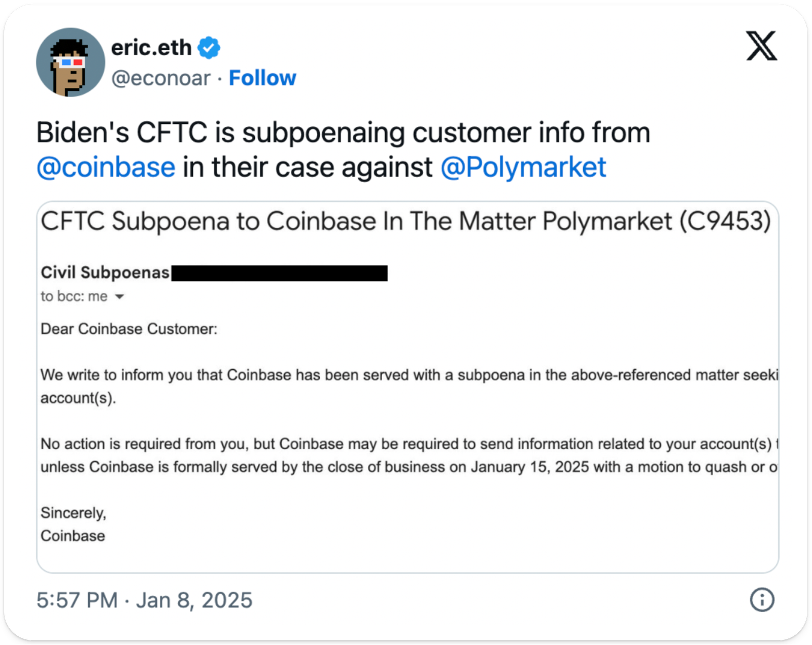This screenshot has width=812, height=645.
Task: Open the eric.eth display name
Action: tap(151, 48)
